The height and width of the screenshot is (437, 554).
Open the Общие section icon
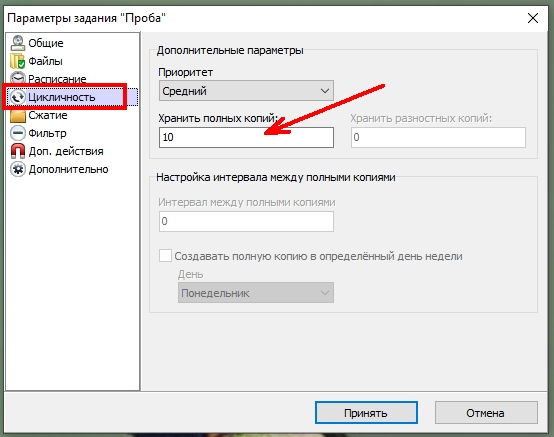pyautogui.click(x=17, y=43)
